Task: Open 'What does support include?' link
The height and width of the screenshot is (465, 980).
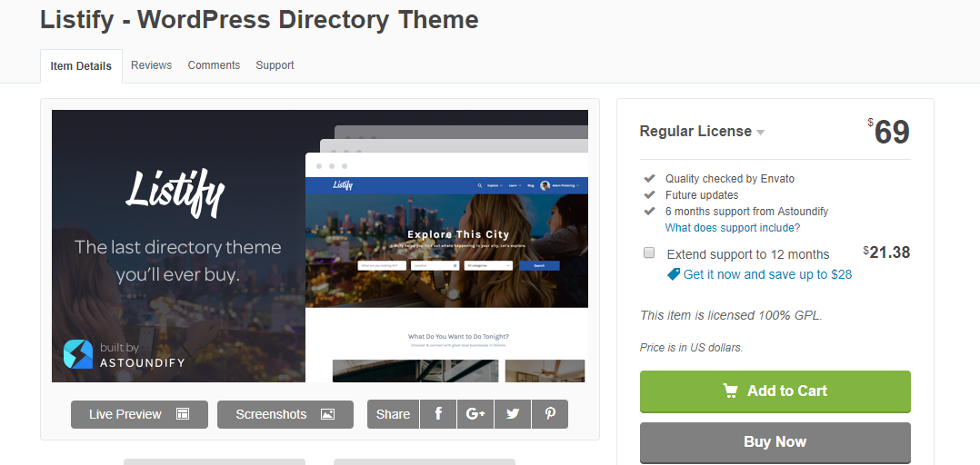Action: pos(733,228)
